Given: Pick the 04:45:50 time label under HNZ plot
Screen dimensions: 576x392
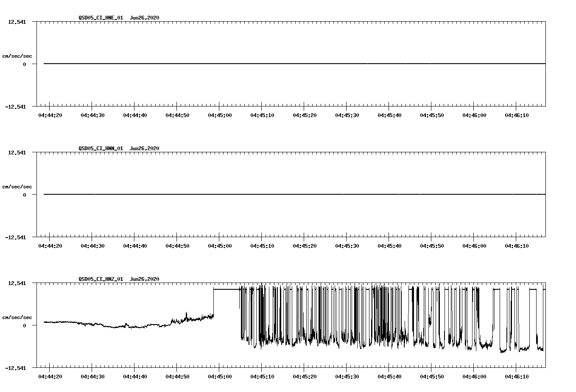Looking at the screenshot, I should (432, 377).
